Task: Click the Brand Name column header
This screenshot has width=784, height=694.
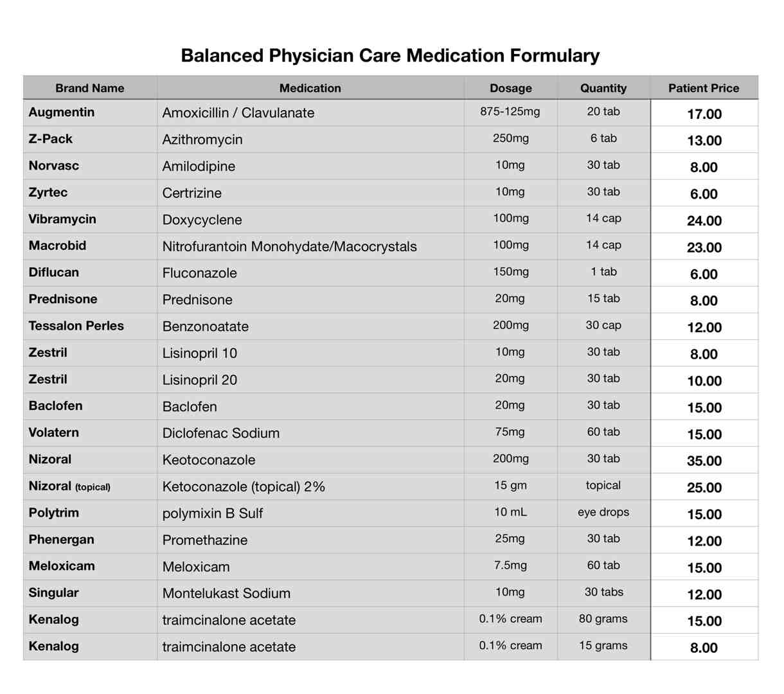Action: 90,88
